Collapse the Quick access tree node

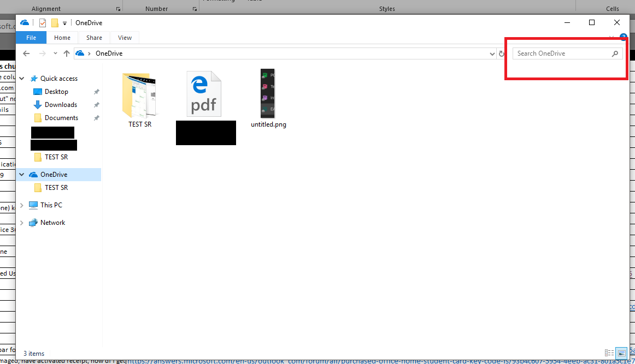(x=22, y=79)
